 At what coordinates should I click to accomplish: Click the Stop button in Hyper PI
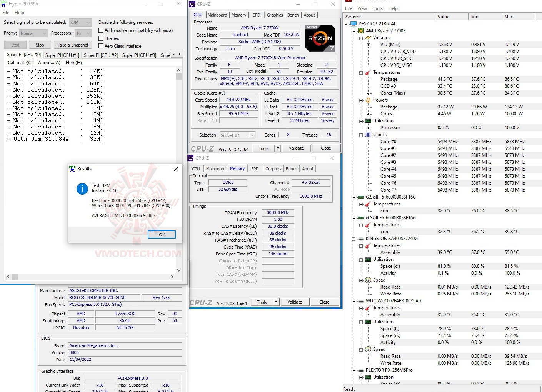pos(40,45)
